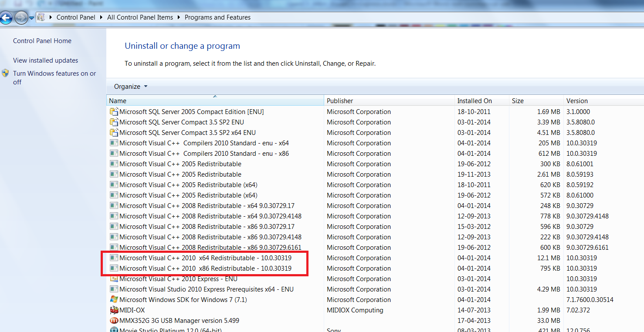
Task: Select 'Microsoft SQL Server Compact 3.5 SP2 x64 ENU'
Action: (188, 133)
